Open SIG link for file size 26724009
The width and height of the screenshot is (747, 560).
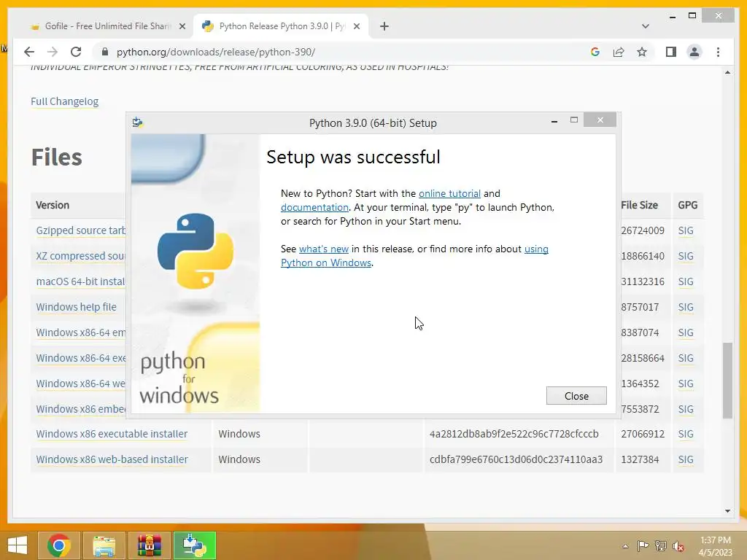click(x=686, y=230)
